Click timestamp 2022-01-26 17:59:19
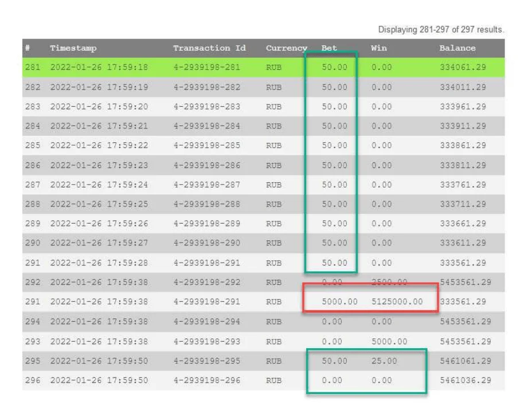Viewport: 532px width, 406px height. [x=99, y=87]
